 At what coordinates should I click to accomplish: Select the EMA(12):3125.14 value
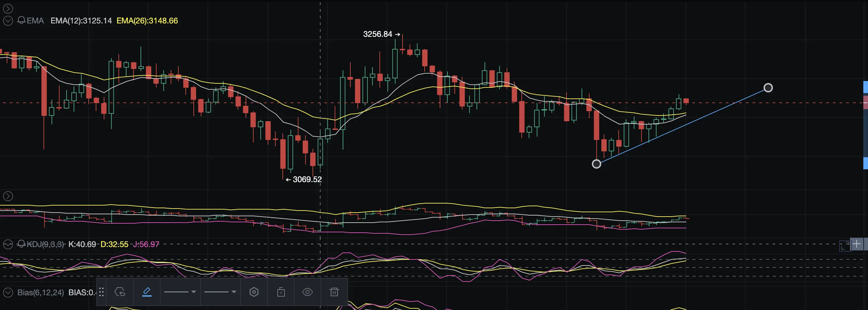point(81,21)
